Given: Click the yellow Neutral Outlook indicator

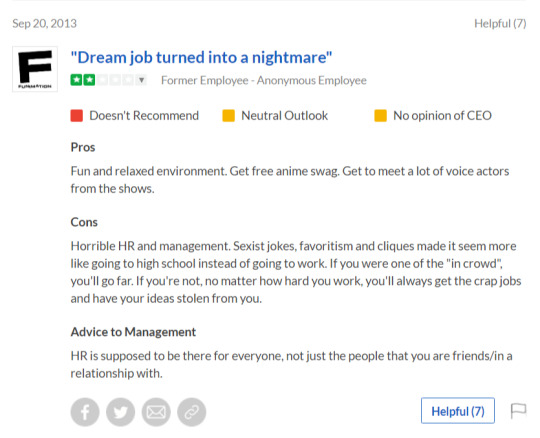Looking at the screenshot, I should (228, 116).
